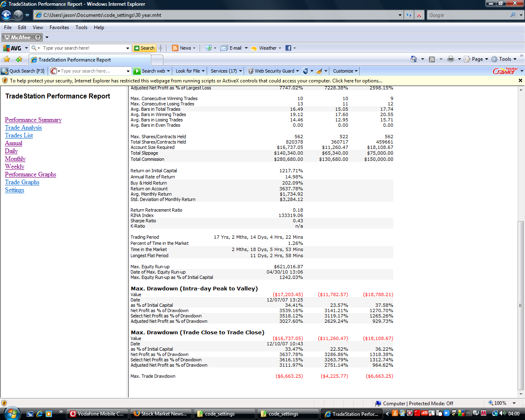
Task: Click the code_settings taskbar button next to TradeStation
Action: click(288, 414)
